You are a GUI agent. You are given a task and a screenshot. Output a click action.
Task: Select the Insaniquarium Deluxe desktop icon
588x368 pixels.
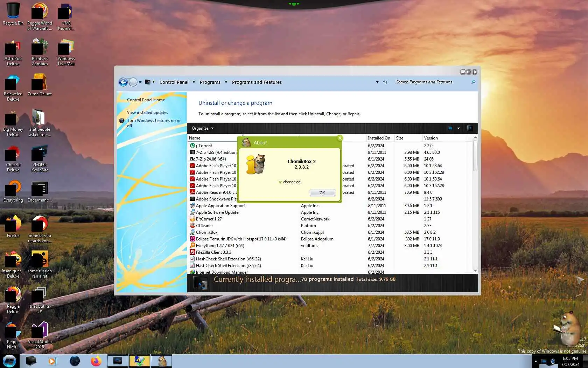[x=13, y=265]
